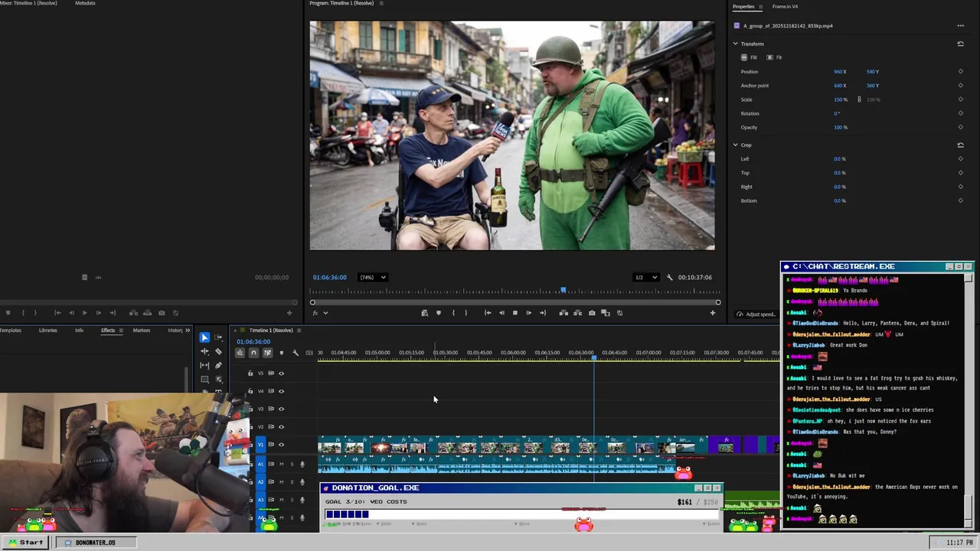This screenshot has height=551, width=980.
Task: Mark Out point in Program monitor
Action: point(465,313)
